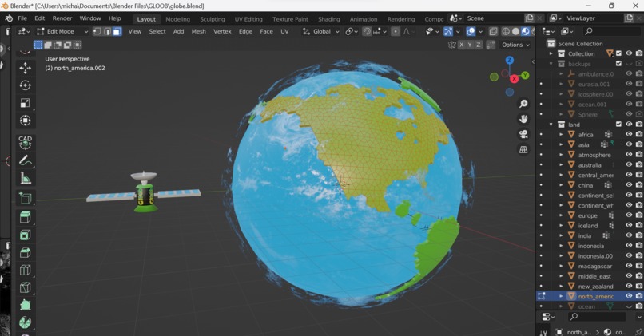
Task: Open the Vertex menu in viewport header
Action: pyautogui.click(x=222, y=32)
